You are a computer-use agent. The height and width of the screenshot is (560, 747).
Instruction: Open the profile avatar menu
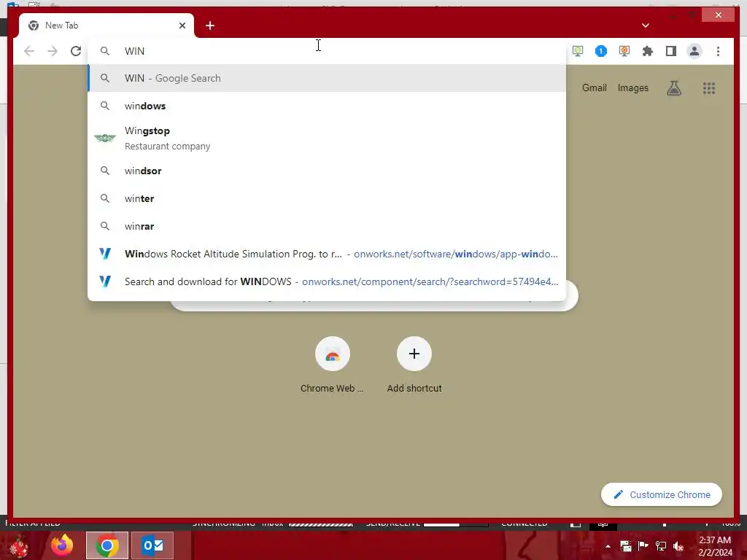coord(694,51)
